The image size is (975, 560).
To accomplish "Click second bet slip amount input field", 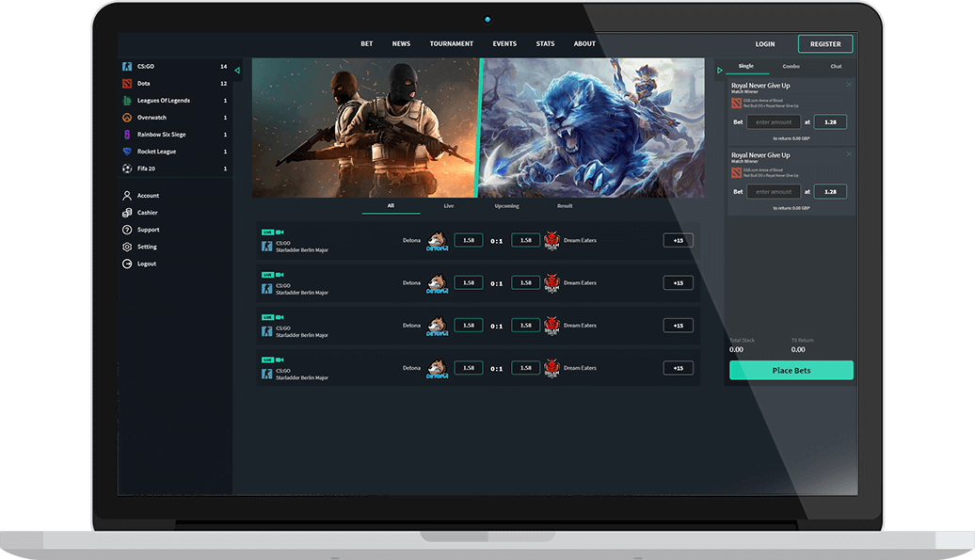I will [x=774, y=192].
